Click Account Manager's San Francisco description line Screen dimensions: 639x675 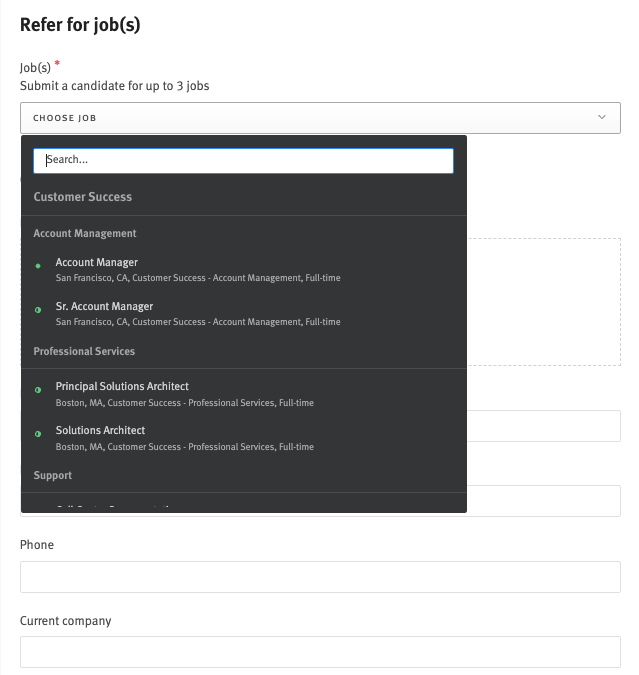click(198, 278)
